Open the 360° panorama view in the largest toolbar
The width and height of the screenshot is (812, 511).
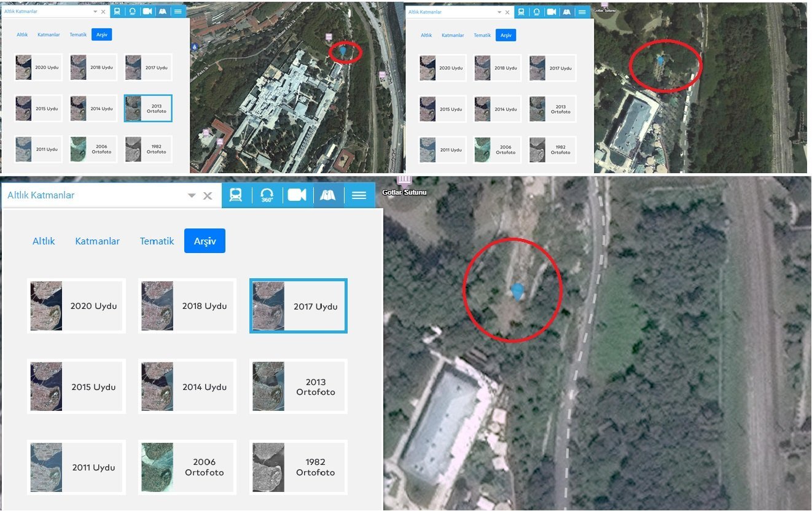tap(267, 195)
